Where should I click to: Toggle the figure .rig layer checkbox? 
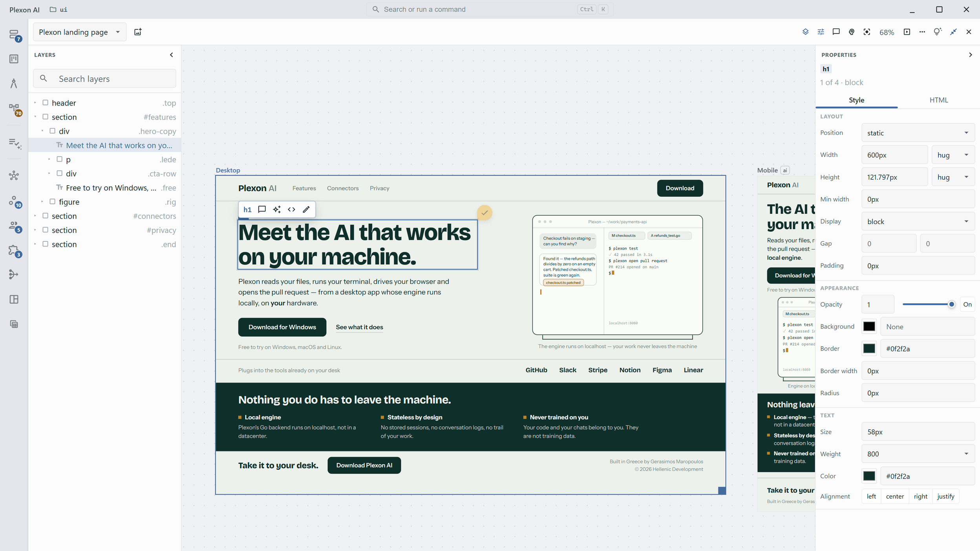pyautogui.click(x=52, y=201)
